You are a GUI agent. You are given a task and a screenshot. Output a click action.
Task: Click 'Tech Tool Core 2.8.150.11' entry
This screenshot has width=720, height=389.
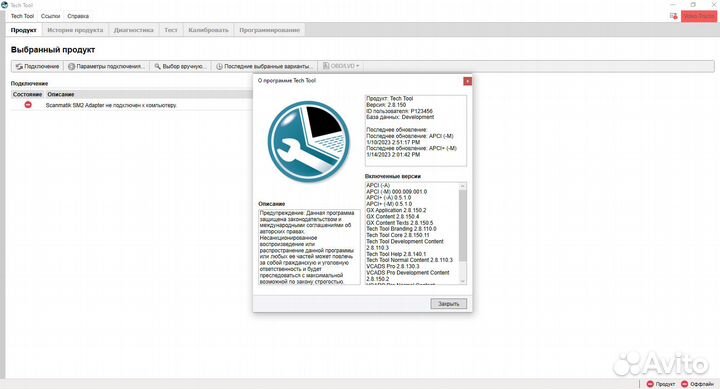click(398, 235)
